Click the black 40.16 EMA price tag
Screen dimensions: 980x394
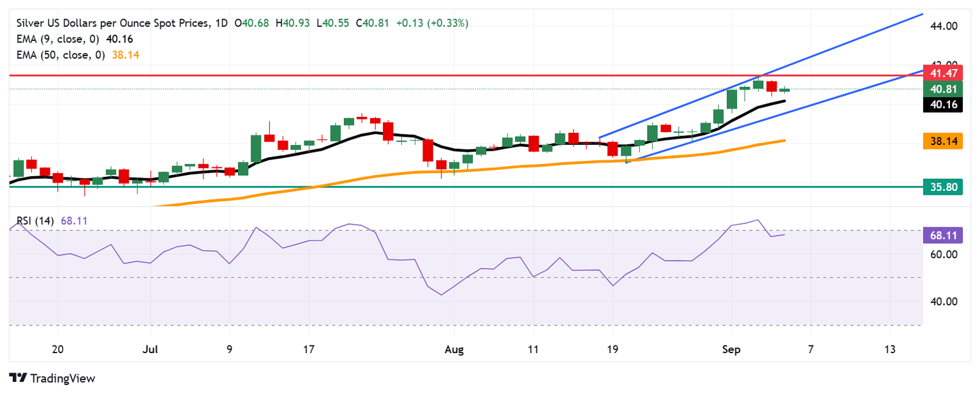tap(943, 104)
